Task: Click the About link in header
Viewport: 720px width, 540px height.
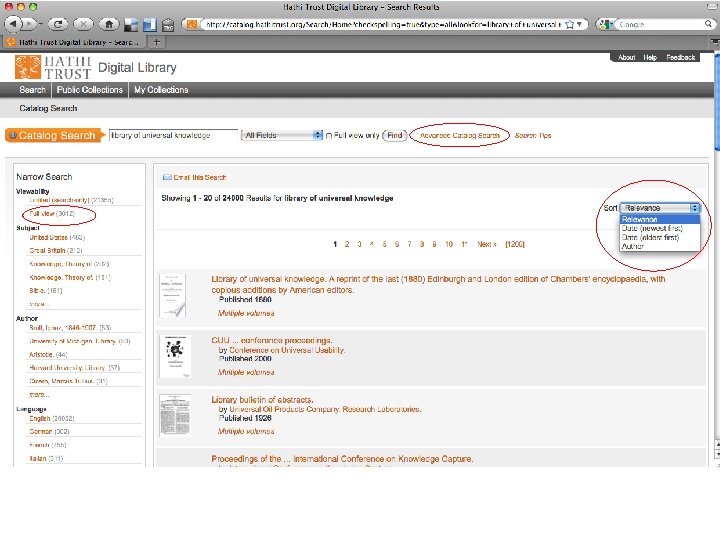Action: tap(626, 57)
